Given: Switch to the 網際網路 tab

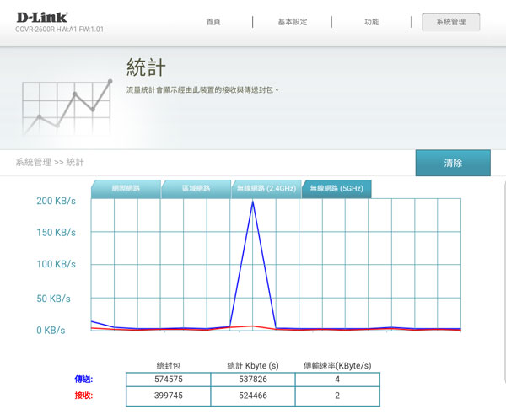Looking at the screenshot, I should (126, 189).
